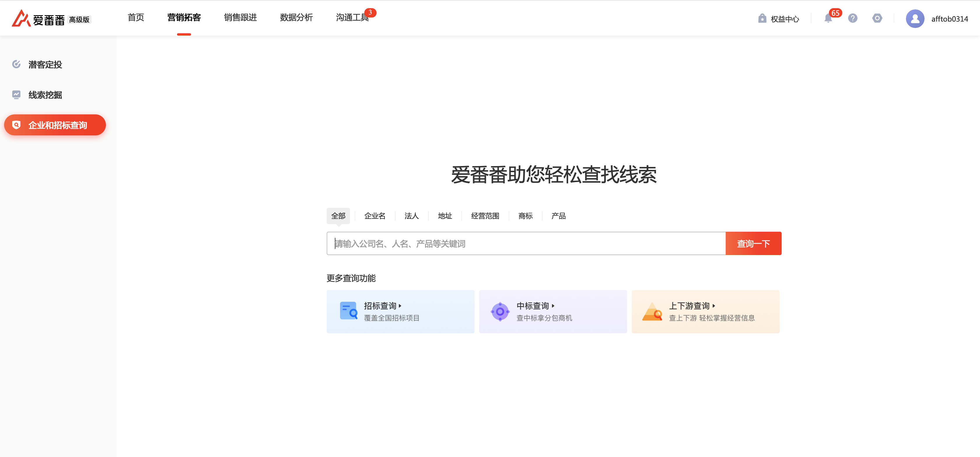The height and width of the screenshot is (457, 980).
Task: Select 营销拓客 in top navigation
Action: click(184, 18)
